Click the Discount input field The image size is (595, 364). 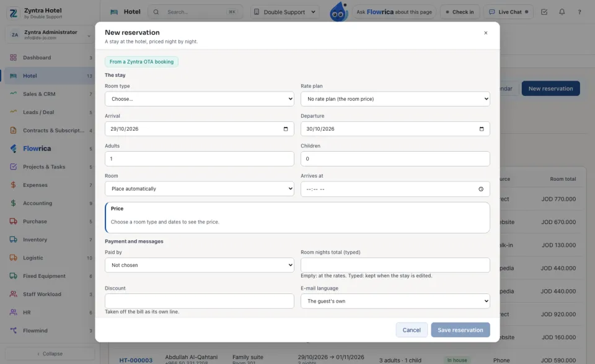tap(199, 301)
